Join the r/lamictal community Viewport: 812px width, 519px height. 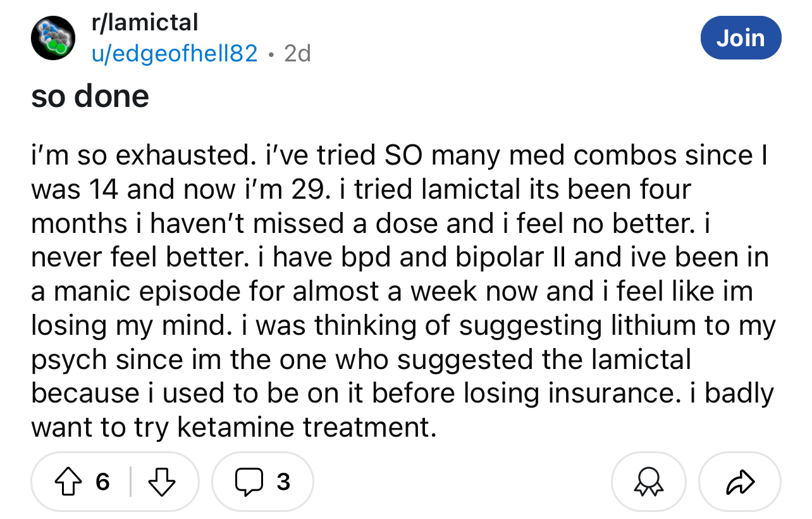[x=741, y=38]
